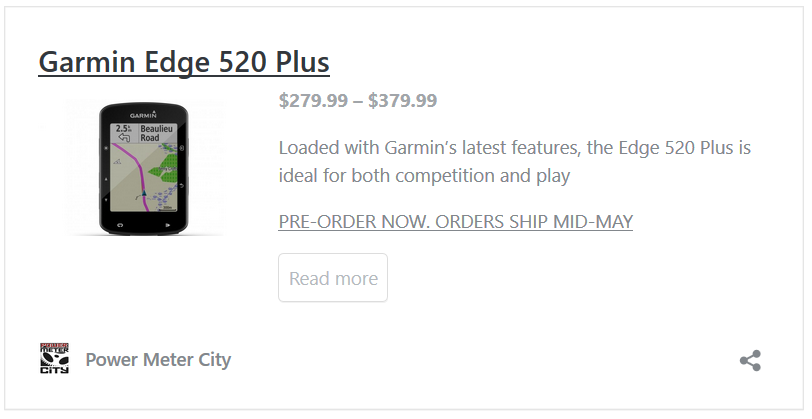812x419 pixels.
Task: Open the Garmin Edge 520 Plus title link
Action: [x=184, y=62]
